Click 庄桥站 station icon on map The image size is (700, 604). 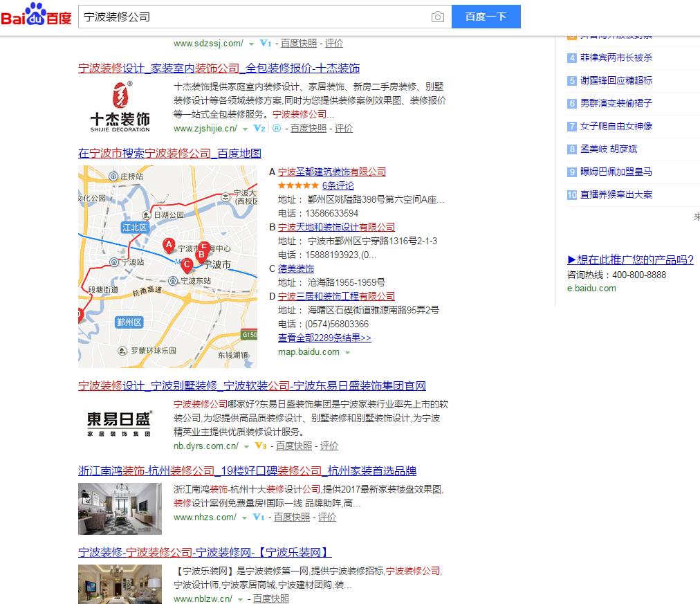pos(113,176)
